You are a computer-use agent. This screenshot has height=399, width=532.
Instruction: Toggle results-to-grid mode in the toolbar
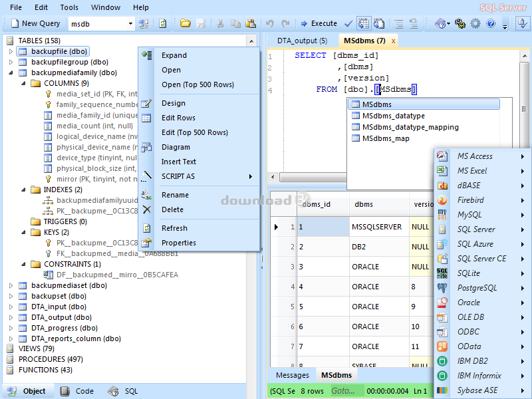pyautogui.click(x=363, y=23)
